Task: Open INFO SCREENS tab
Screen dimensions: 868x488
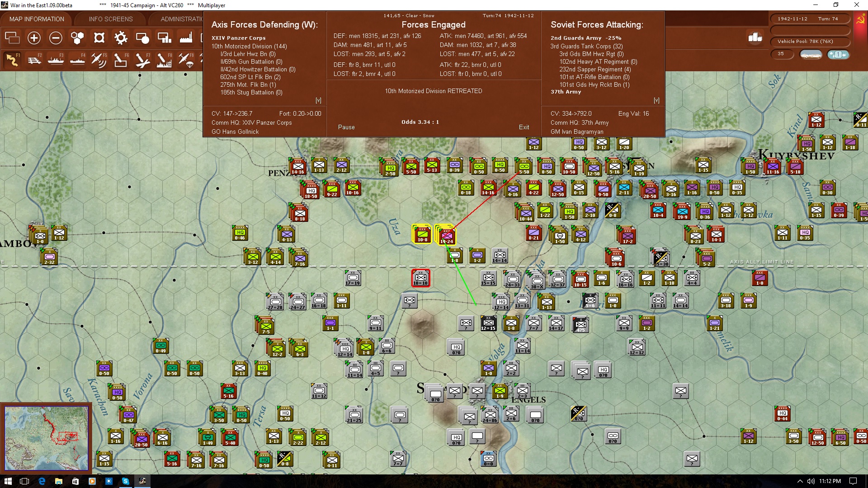Action: (x=111, y=19)
